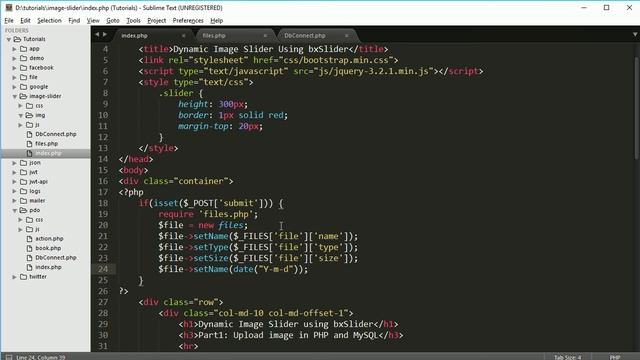
Task: Expand the twitter folder
Action: (x=15, y=277)
